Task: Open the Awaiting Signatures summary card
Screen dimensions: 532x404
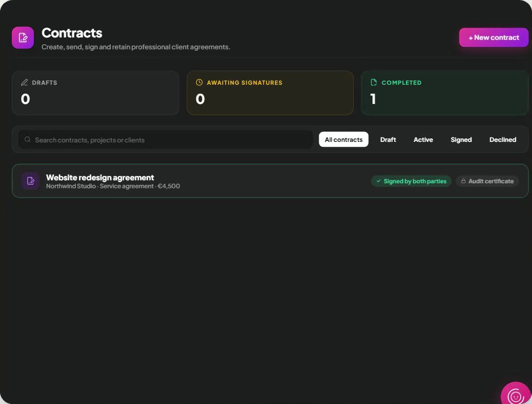Action: [x=270, y=93]
